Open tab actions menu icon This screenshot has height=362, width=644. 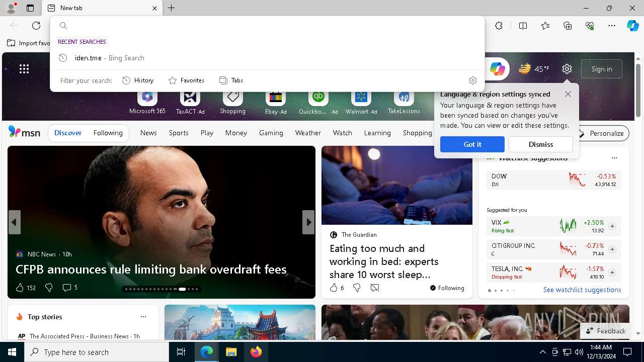(30, 8)
